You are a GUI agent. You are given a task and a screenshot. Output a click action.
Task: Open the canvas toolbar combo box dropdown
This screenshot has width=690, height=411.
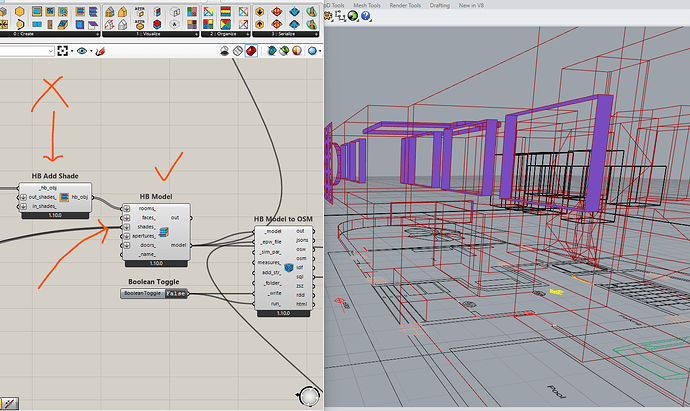tap(50, 51)
